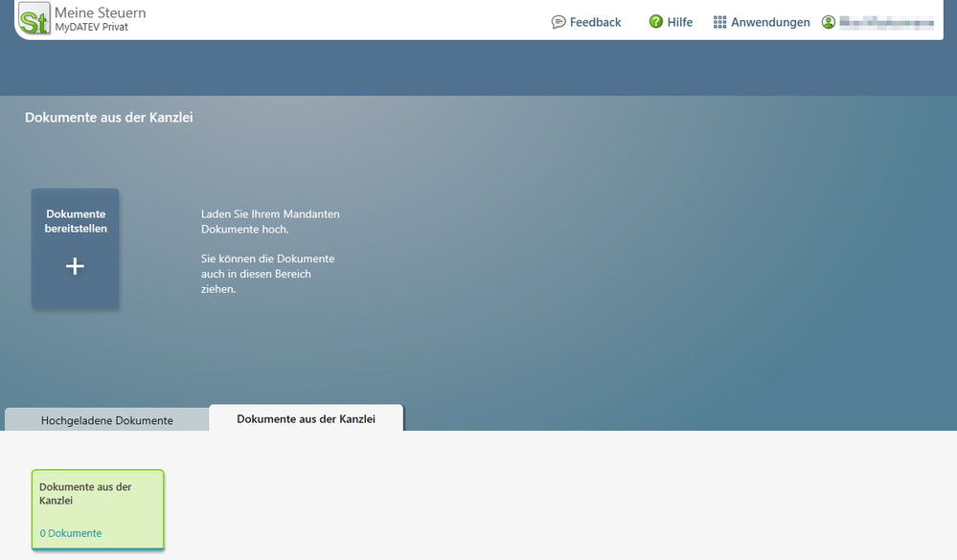The image size is (957, 560).
Task: Open the blurred user account name menu
Action: pos(886,23)
